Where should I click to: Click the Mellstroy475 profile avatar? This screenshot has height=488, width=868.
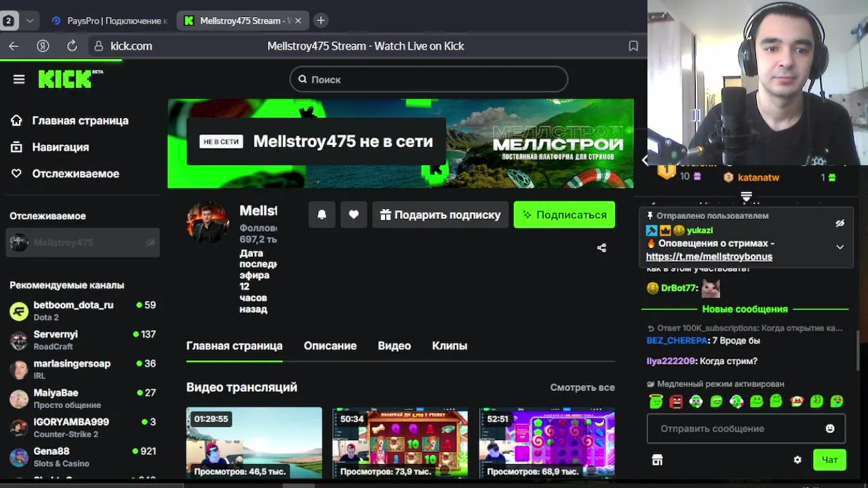(x=208, y=222)
